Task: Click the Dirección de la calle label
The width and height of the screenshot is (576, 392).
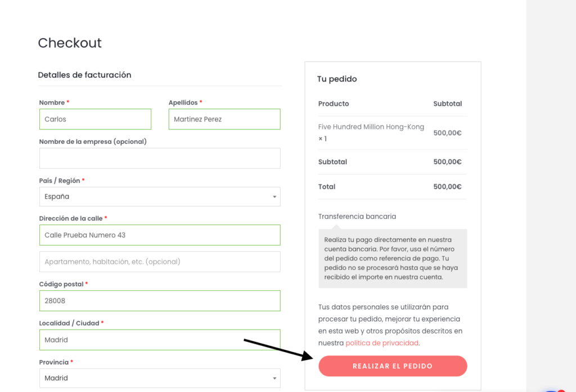Action: [x=71, y=218]
